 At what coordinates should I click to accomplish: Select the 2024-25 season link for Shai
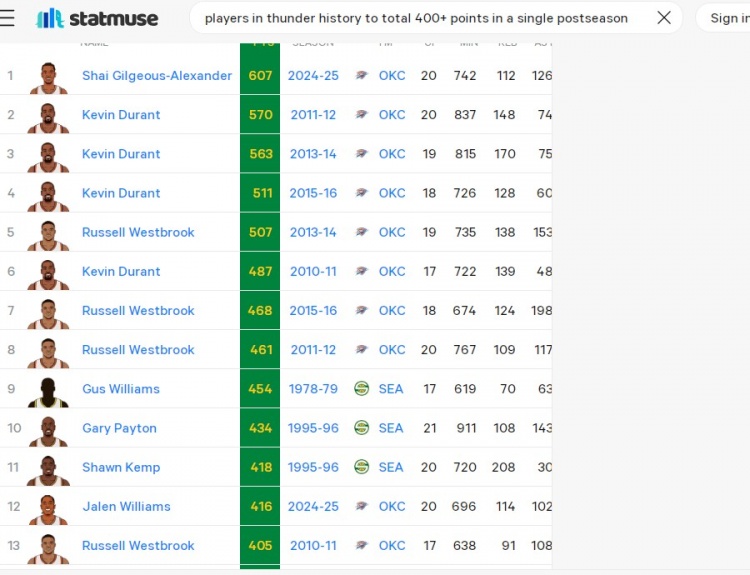tap(313, 76)
